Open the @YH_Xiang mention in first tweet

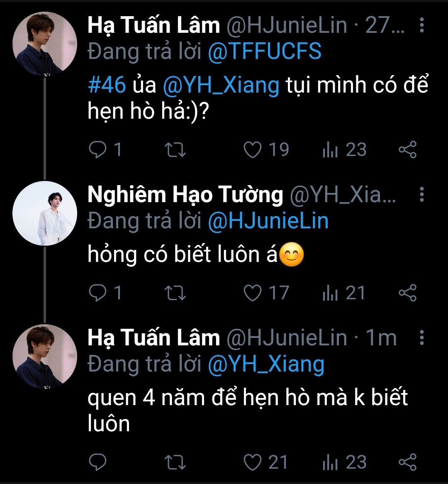[x=221, y=86]
